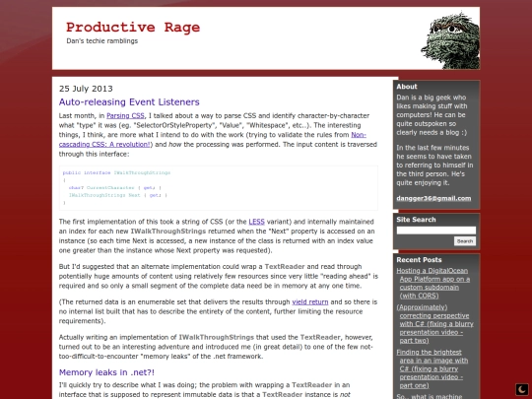Click the Oscar the Grouch header image
This screenshot has height=399, width=532.
click(x=450, y=40)
